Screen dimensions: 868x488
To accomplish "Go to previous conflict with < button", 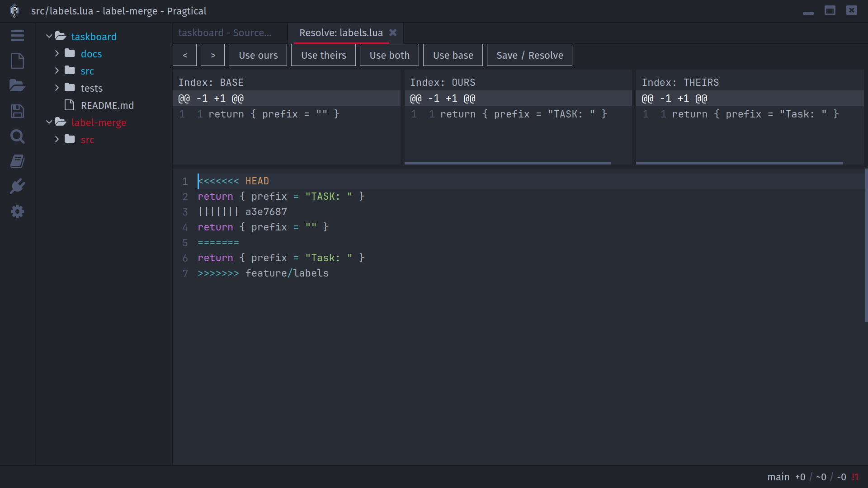I will click(x=184, y=55).
